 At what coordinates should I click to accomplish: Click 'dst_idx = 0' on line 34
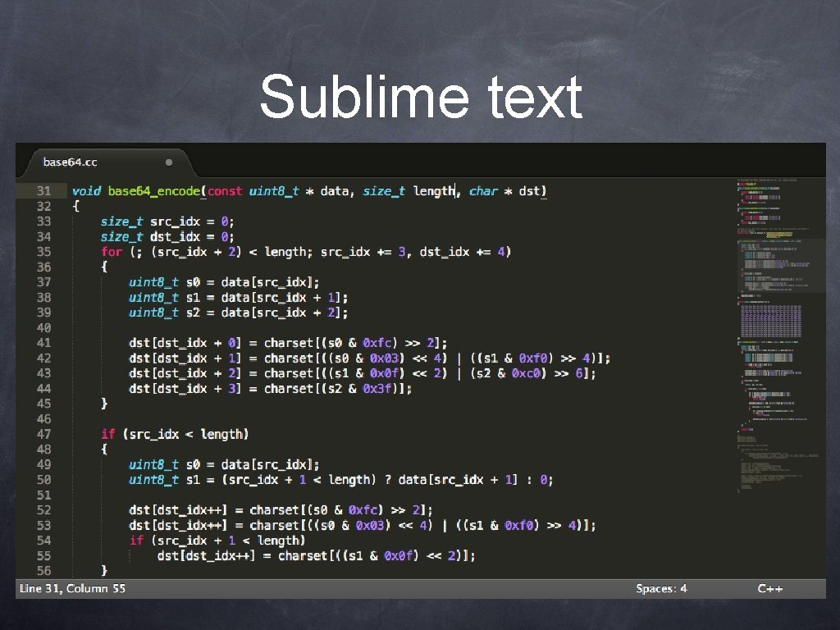click(x=189, y=237)
